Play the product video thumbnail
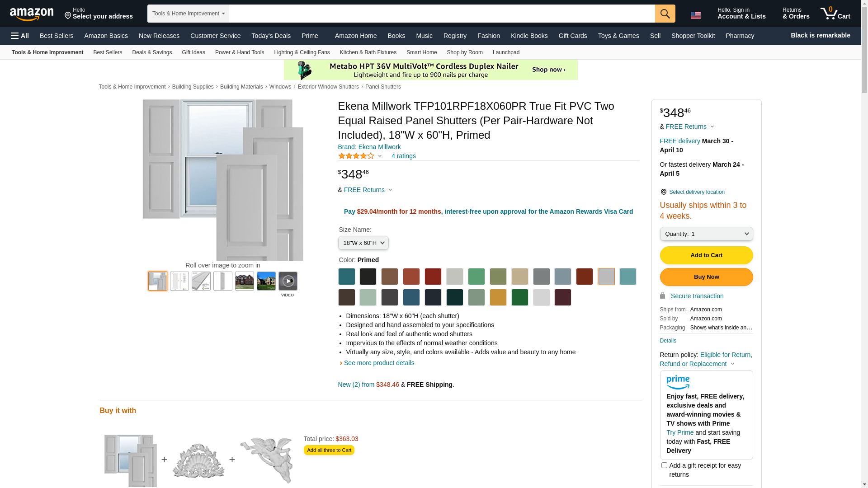Screen dimensions: 868x488 coord(288,281)
